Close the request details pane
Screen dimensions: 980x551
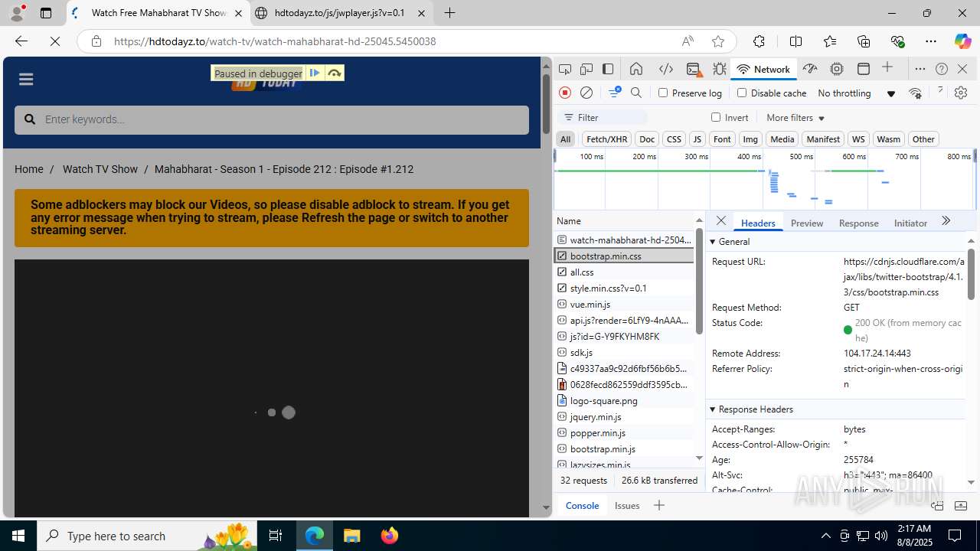[x=721, y=221]
